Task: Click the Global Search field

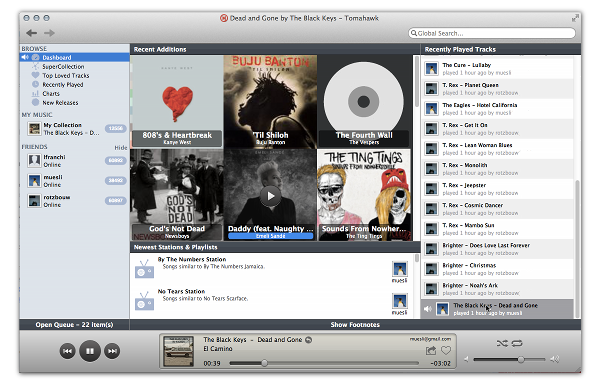Action: point(492,33)
